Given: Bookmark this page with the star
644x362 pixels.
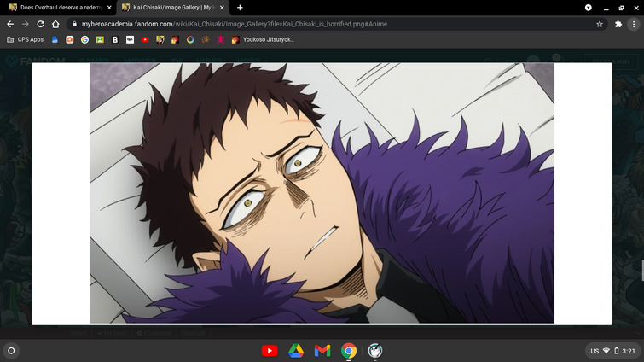Looking at the screenshot, I should (600, 24).
